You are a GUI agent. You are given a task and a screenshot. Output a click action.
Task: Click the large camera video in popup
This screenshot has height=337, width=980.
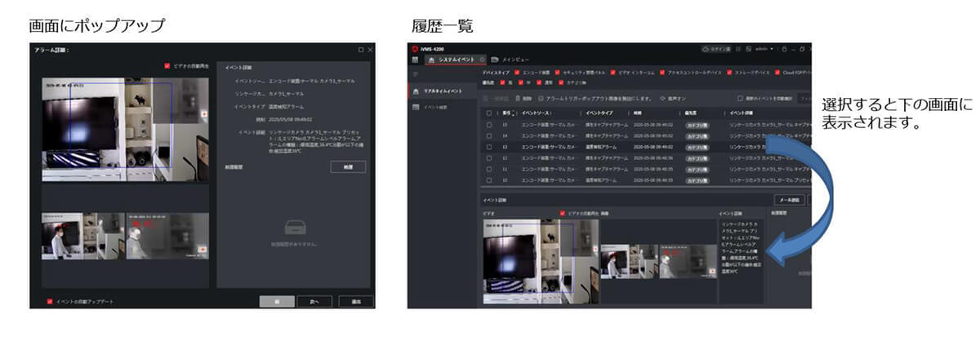click(125, 129)
